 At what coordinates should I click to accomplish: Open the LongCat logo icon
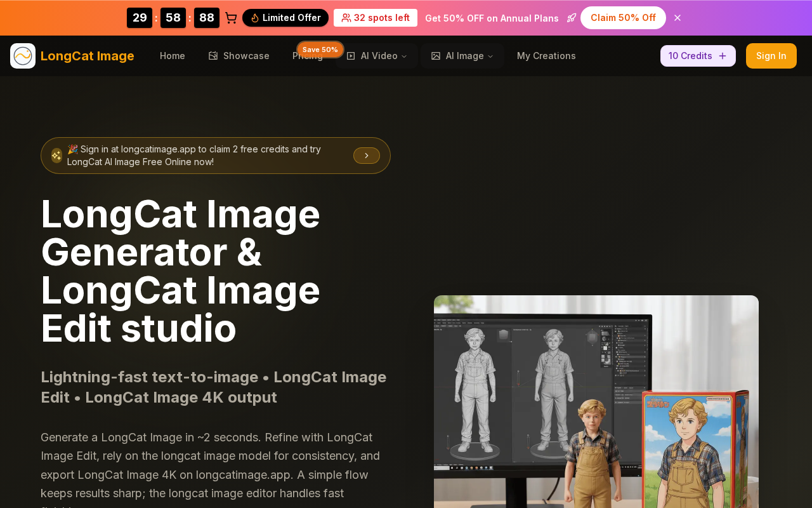(x=23, y=56)
